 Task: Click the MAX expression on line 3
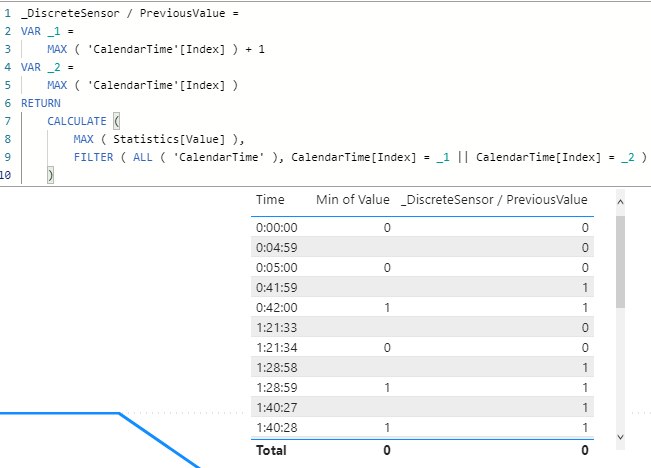156,49
